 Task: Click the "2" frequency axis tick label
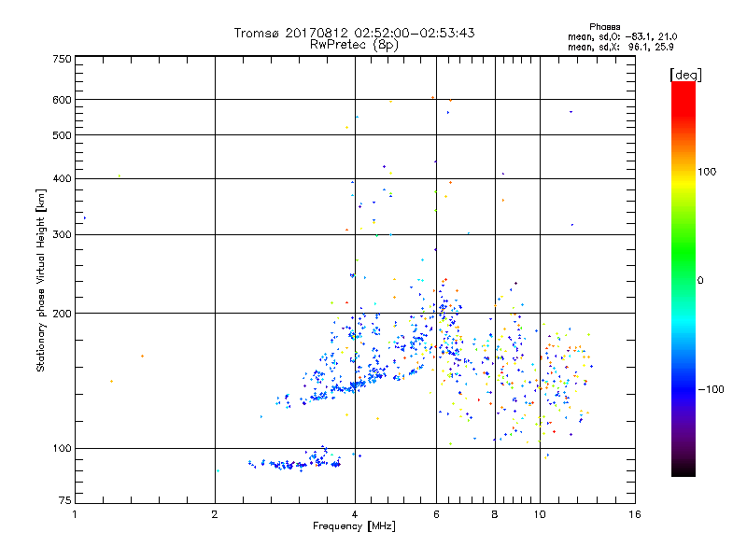point(215,514)
